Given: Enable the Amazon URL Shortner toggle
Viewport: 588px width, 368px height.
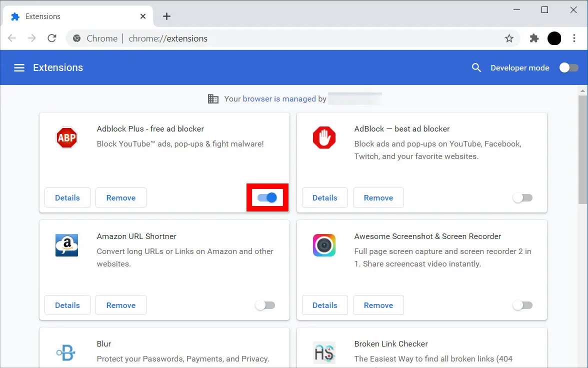Looking at the screenshot, I should click(x=265, y=305).
